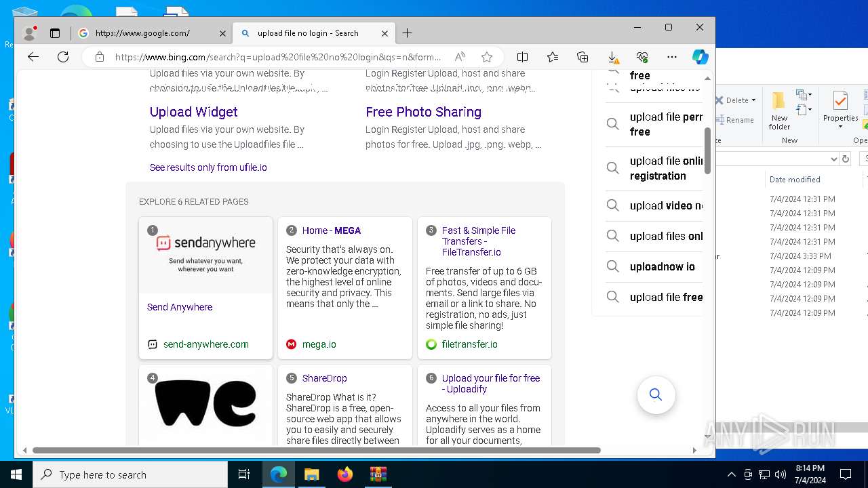This screenshot has height=488, width=868.
Task: Open Microsoft Edge from taskbar
Action: tap(279, 474)
